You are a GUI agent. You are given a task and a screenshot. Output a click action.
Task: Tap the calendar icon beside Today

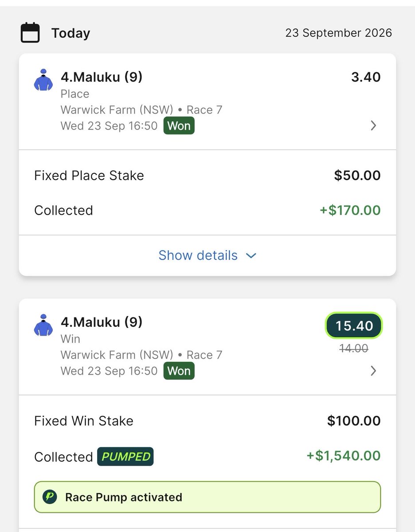pos(30,33)
